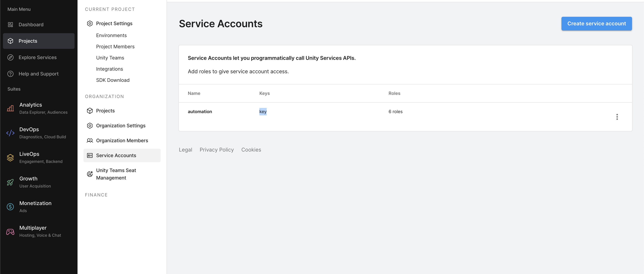This screenshot has width=644, height=274.
Task: Open the Cookies footer link
Action: [251, 150]
